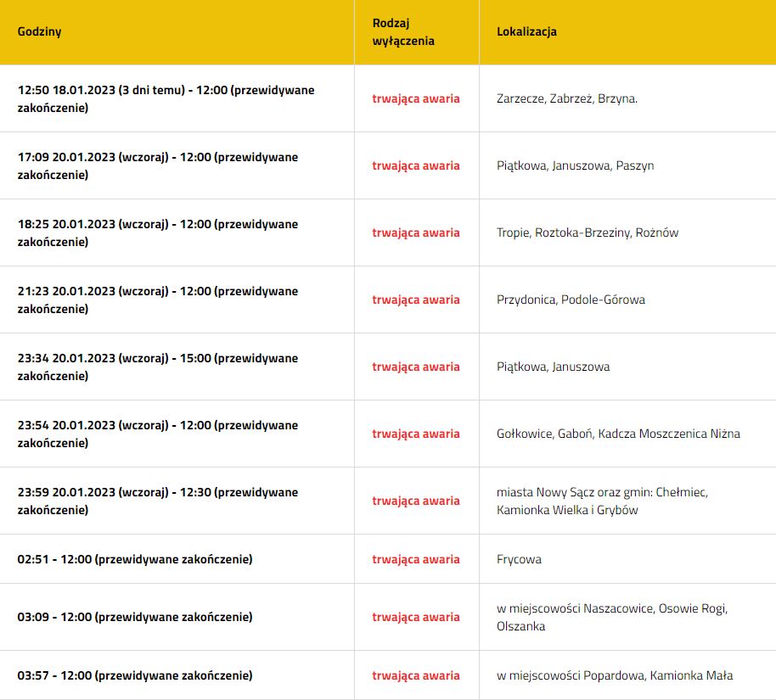Click the Nowy Sącz and Chełmiec location
This screenshot has height=700, width=776.
coord(602,501)
